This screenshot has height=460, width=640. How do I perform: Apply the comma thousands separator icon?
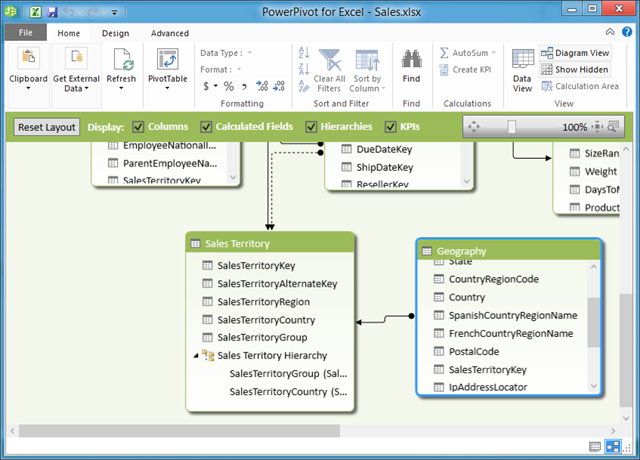click(x=244, y=87)
